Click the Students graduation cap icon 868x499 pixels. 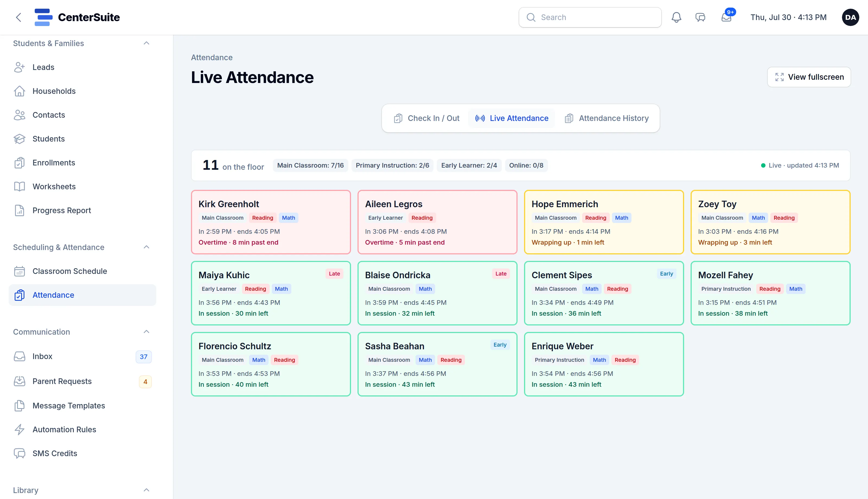pyautogui.click(x=20, y=139)
